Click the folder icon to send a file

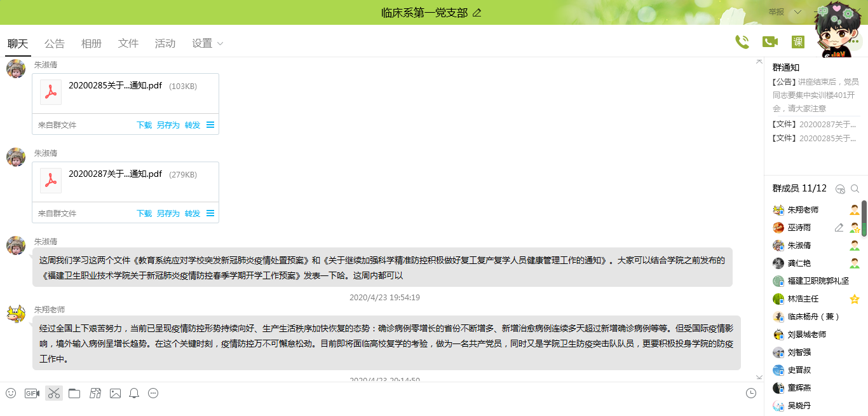tap(74, 393)
